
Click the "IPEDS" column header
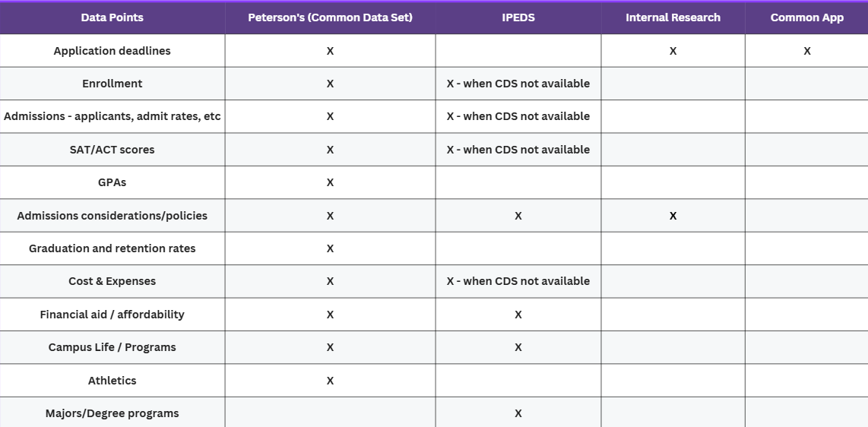tap(518, 17)
